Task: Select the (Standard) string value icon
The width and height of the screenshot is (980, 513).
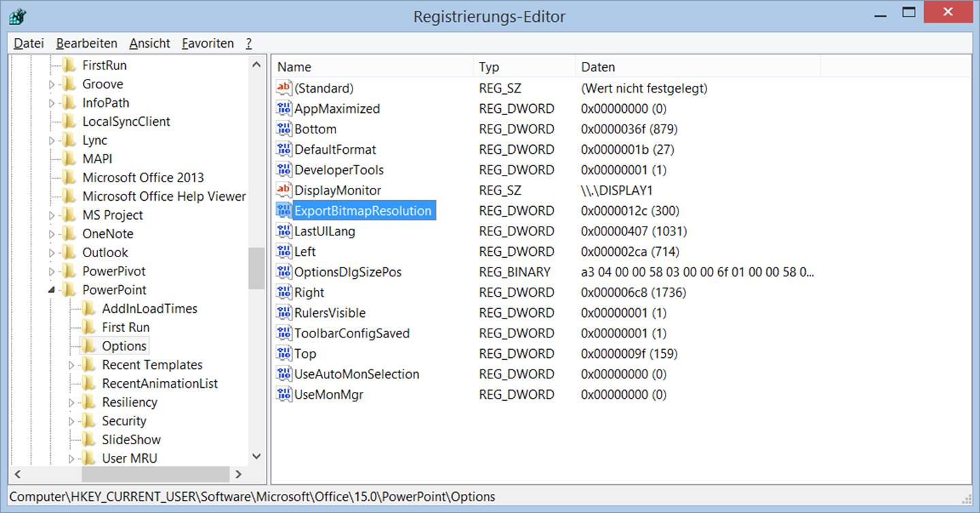Action: (x=284, y=88)
